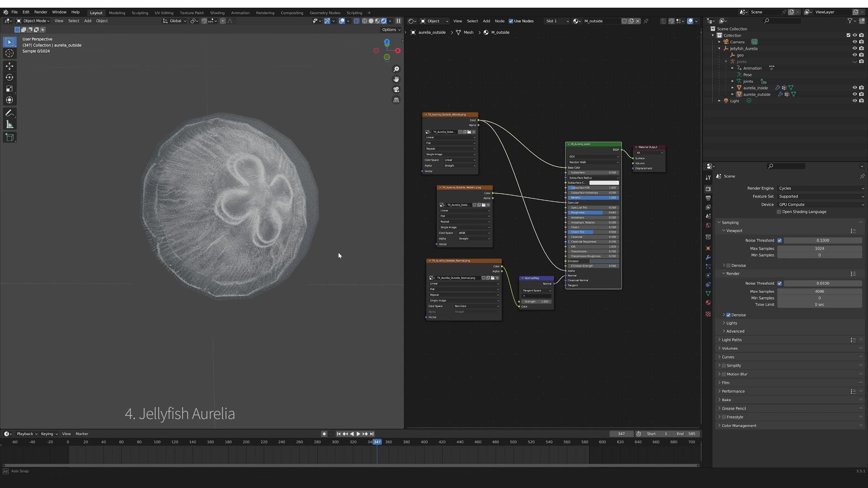The width and height of the screenshot is (868, 488).
Task: Open the Material properties tab icon
Action: click(708, 303)
